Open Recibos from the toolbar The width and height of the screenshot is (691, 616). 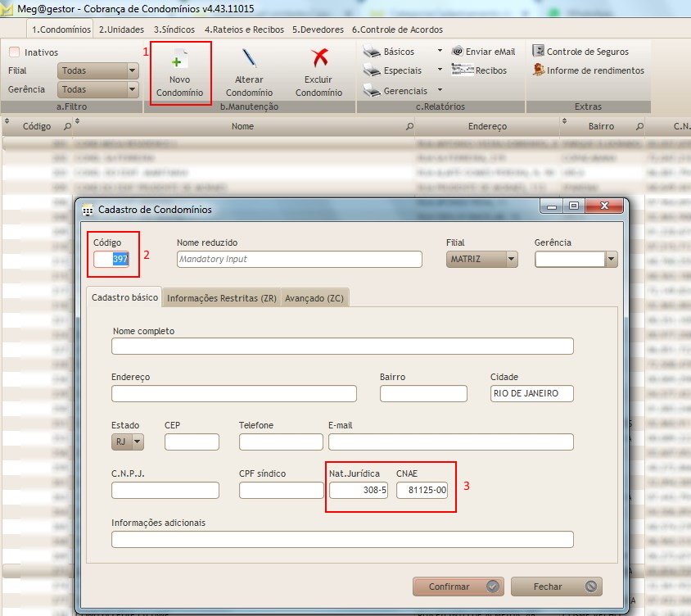(x=463, y=70)
